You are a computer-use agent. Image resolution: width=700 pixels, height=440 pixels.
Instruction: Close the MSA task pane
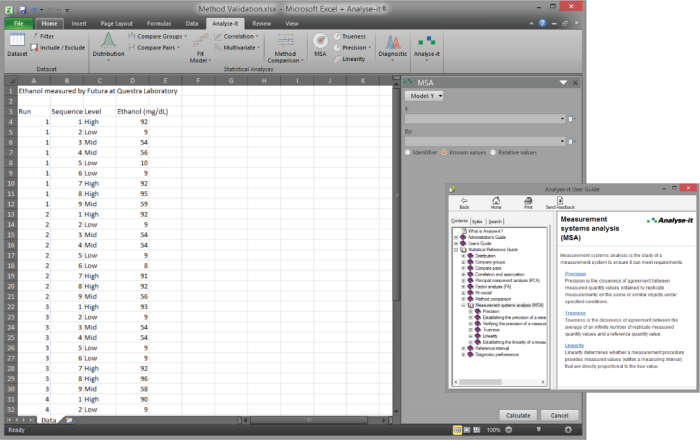tap(575, 83)
